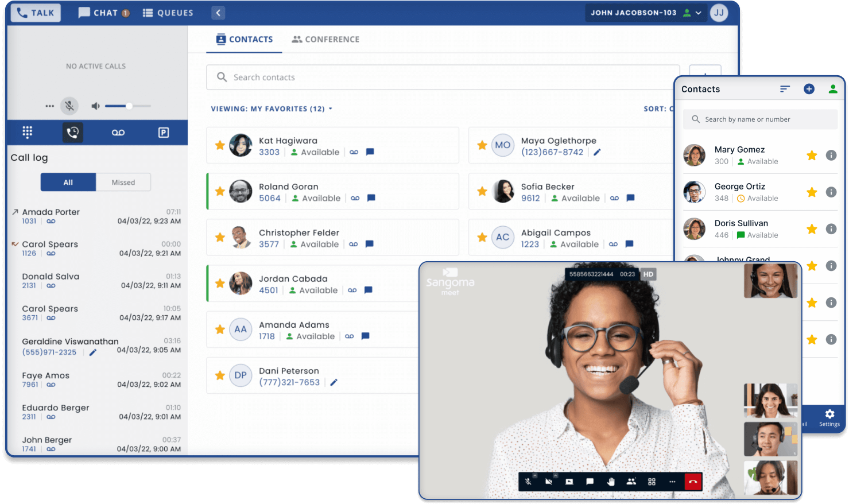This screenshot has height=504, width=849.
Task: Switch to the Conference tab
Action: point(325,39)
